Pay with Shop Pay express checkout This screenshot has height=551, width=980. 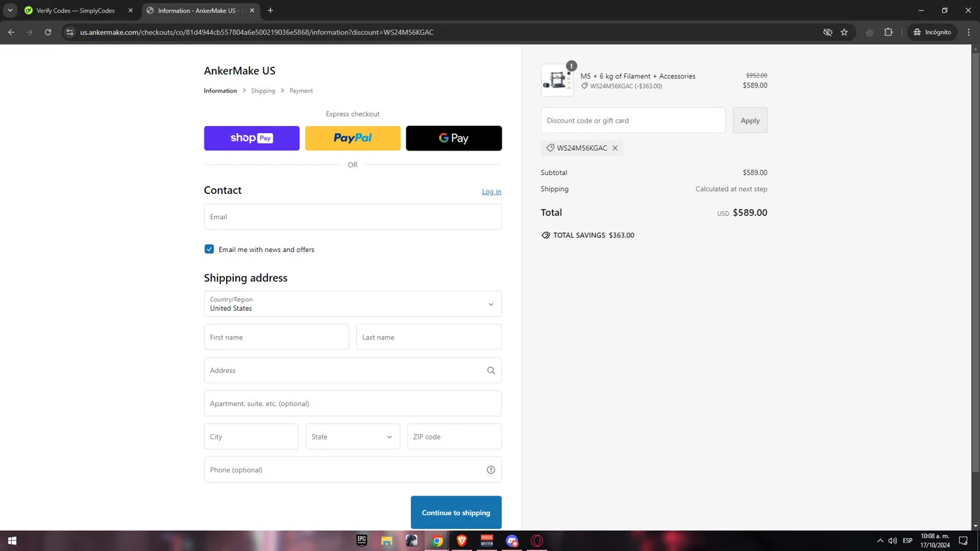point(252,138)
